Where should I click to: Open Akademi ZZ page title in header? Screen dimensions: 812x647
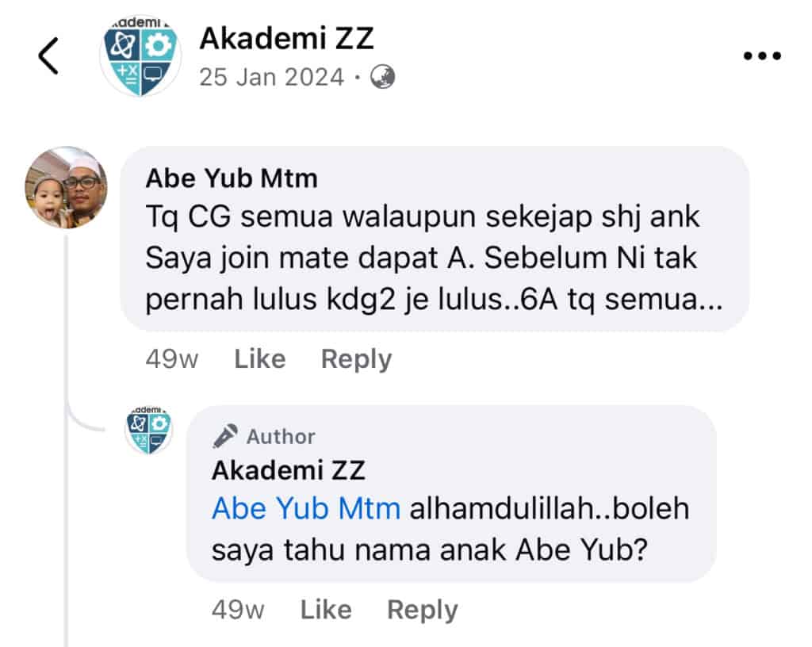point(286,38)
